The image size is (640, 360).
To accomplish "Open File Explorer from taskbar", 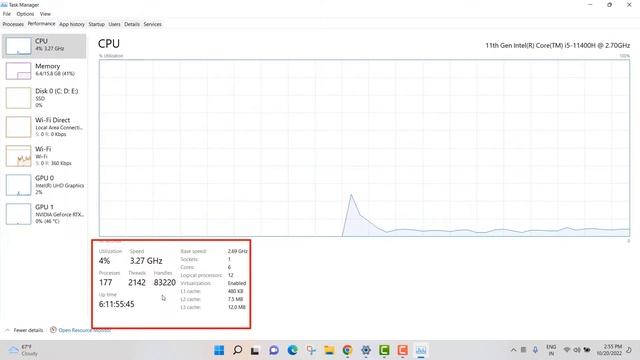I will point(329,350).
